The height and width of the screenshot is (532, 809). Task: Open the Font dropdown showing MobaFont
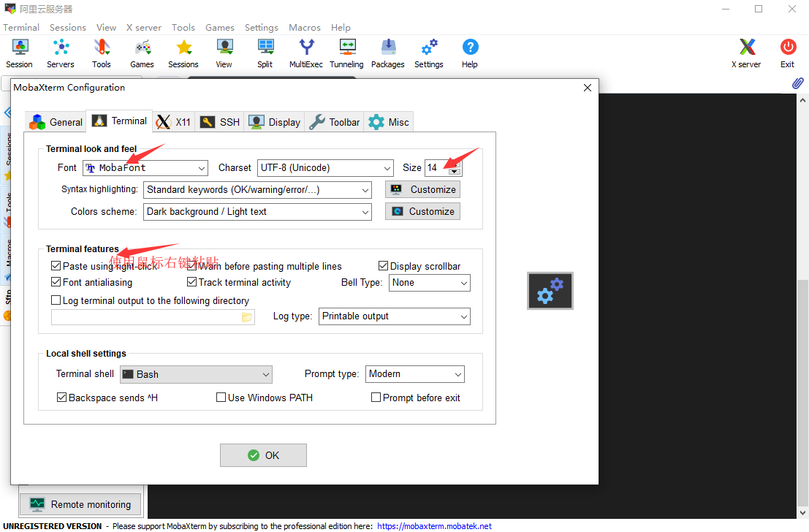(145, 167)
